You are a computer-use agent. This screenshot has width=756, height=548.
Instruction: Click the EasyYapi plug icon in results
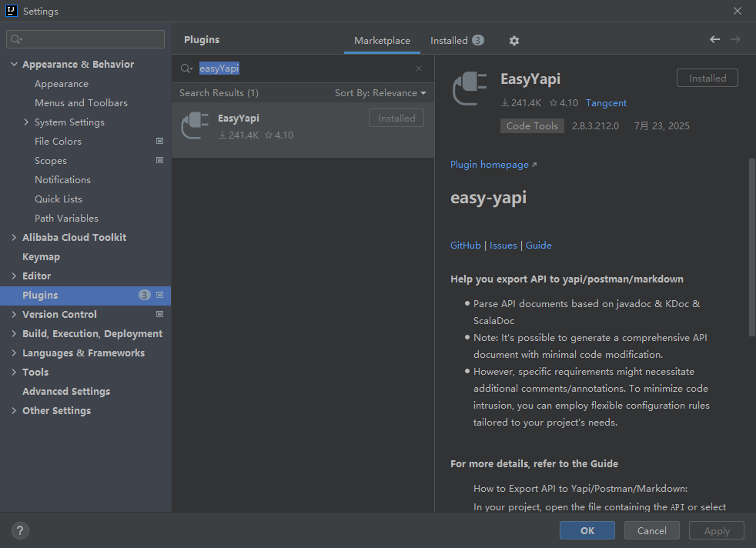point(195,126)
